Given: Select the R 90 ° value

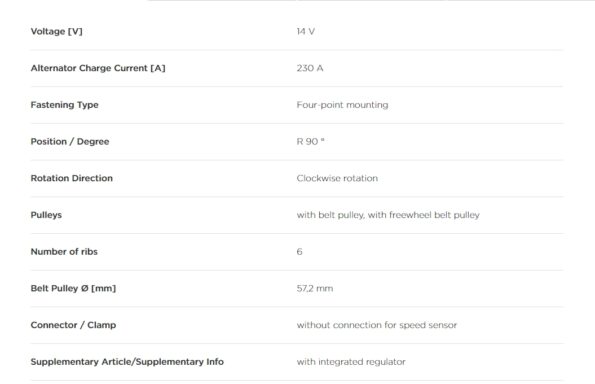Looking at the screenshot, I should click(310, 142).
